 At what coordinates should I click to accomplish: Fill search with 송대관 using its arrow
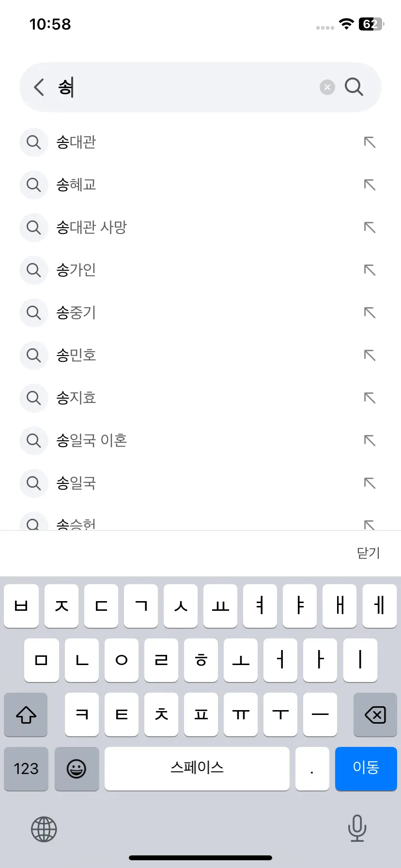click(370, 142)
